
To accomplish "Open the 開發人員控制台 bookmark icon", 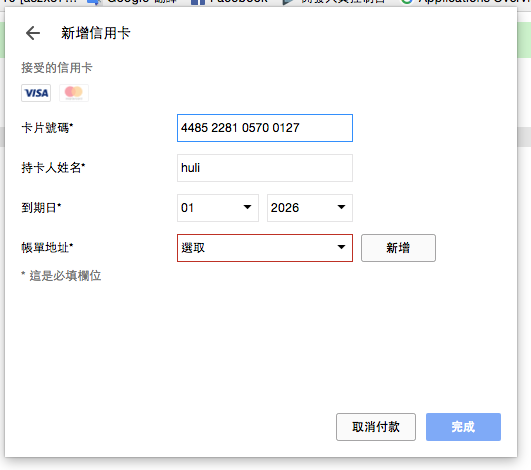I will (288, 2).
